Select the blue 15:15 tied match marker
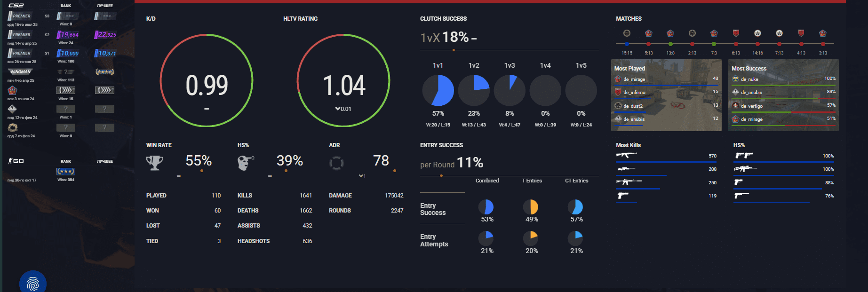Viewport: 868px width, 292px height. (x=627, y=44)
